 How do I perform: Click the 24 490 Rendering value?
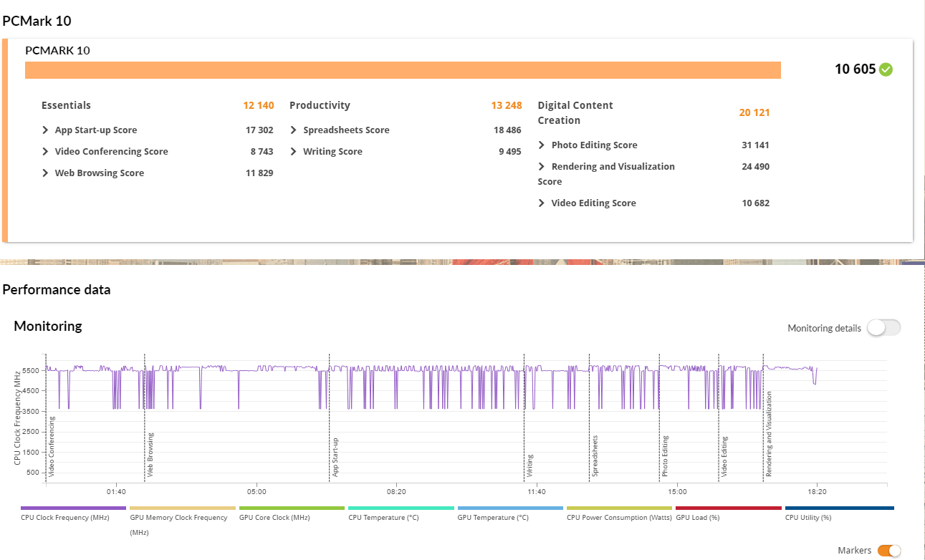pyautogui.click(x=755, y=167)
